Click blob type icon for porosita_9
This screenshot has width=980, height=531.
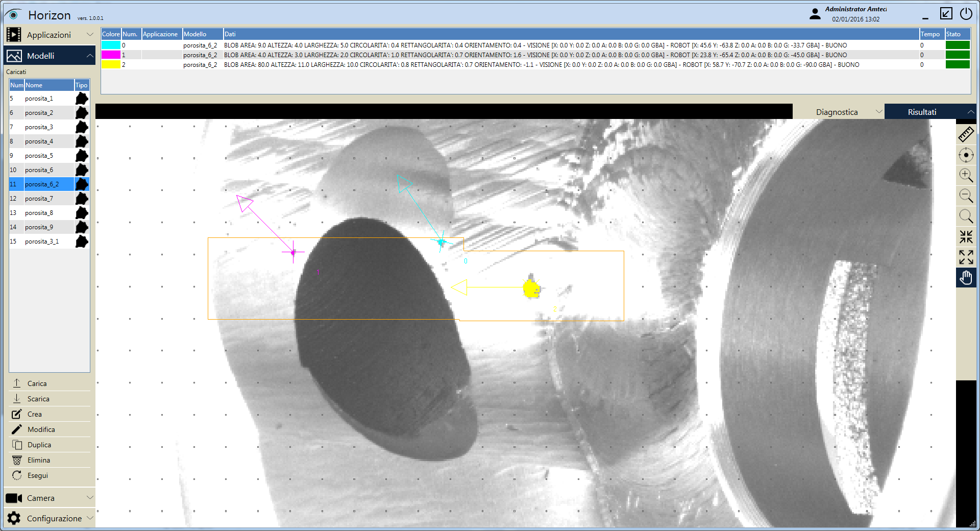[82, 227]
